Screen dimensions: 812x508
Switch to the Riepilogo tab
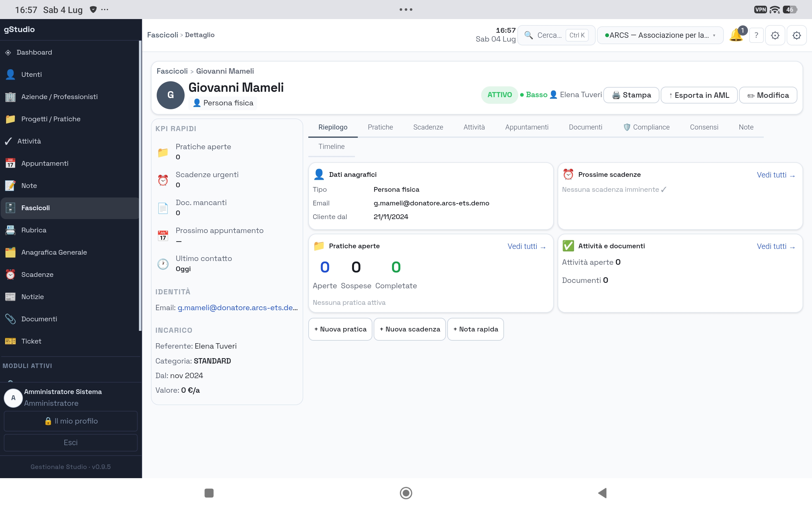(x=333, y=127)
